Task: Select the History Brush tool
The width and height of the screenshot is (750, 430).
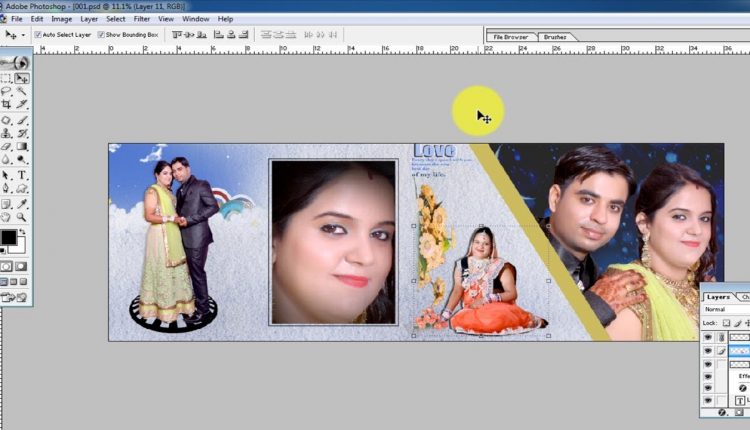Action: coord(22,133)
